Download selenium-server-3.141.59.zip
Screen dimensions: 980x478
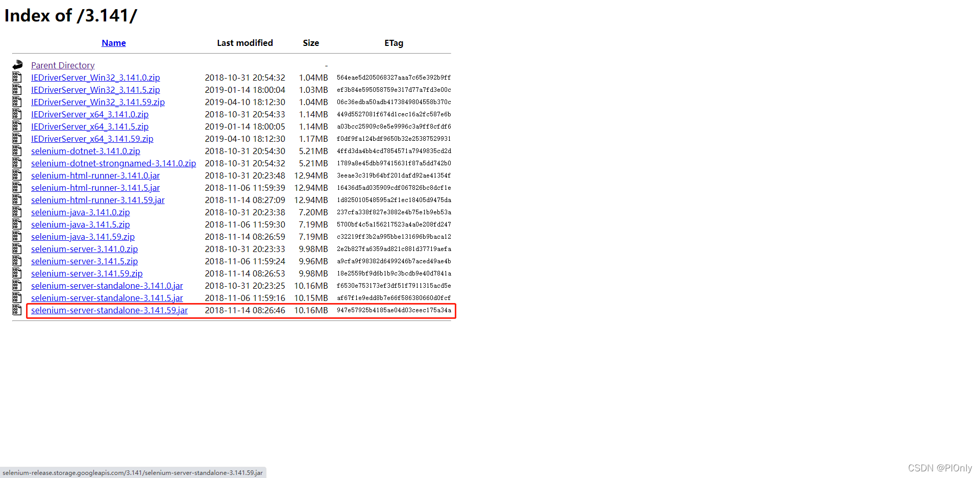[x=87, y=273]
